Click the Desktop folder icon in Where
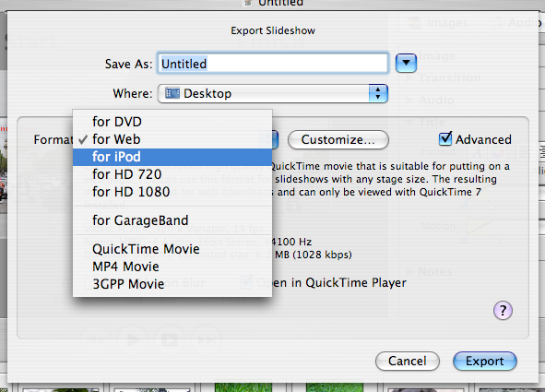545x392 pixels. 172,93
